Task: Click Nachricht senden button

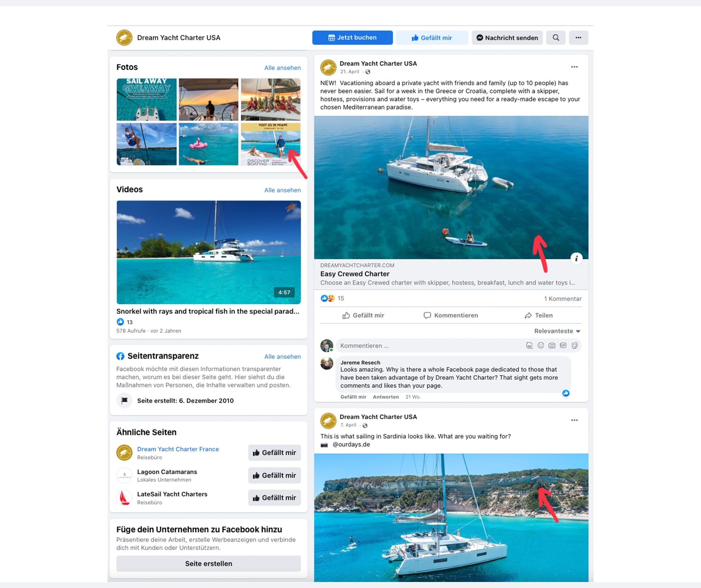Action: [507, 38]
